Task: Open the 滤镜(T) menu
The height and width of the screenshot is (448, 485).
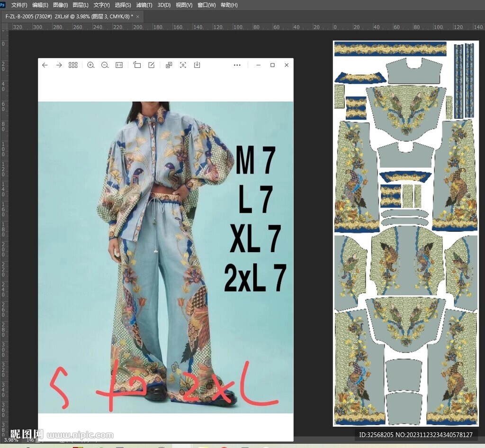Action: [x=144, y=5]
